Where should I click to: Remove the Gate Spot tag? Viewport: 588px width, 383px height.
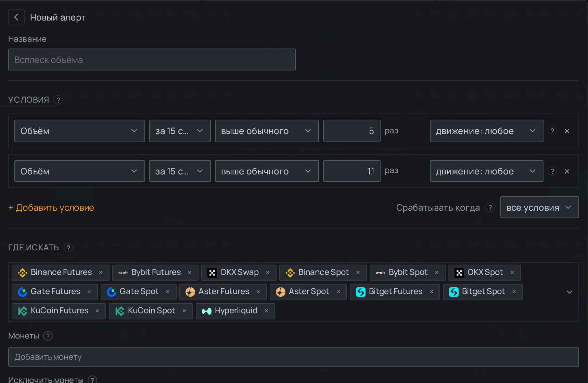click(168, 292)
